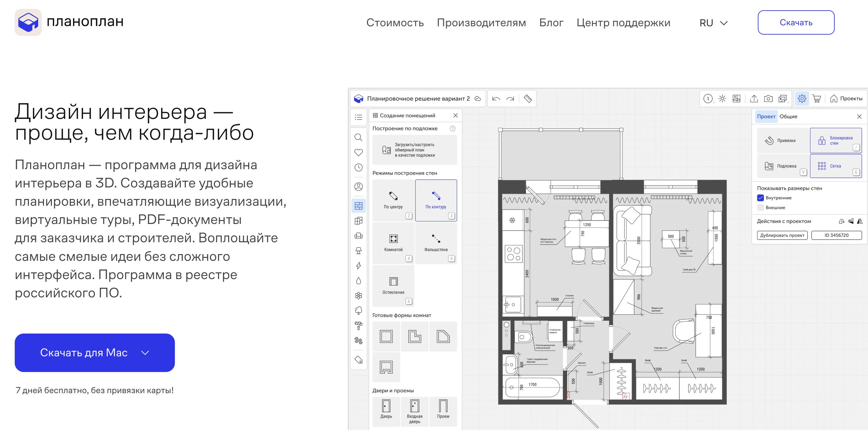868x430 pixels.
Task: Open Центр поддержки in navigation
Action: click(x=623, y=22)
